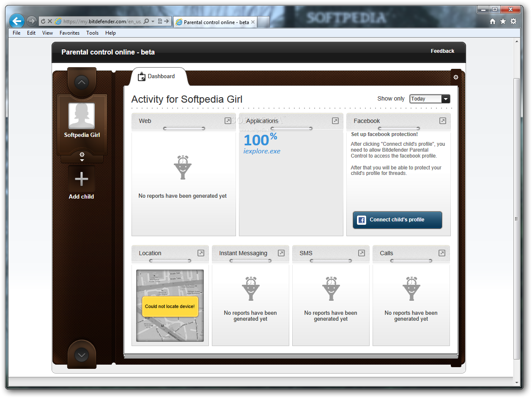This screenshot has width=532, height=398.
Task: Click the Could not locate device notice
Action: pyautogui.click(x=170, y=306)
